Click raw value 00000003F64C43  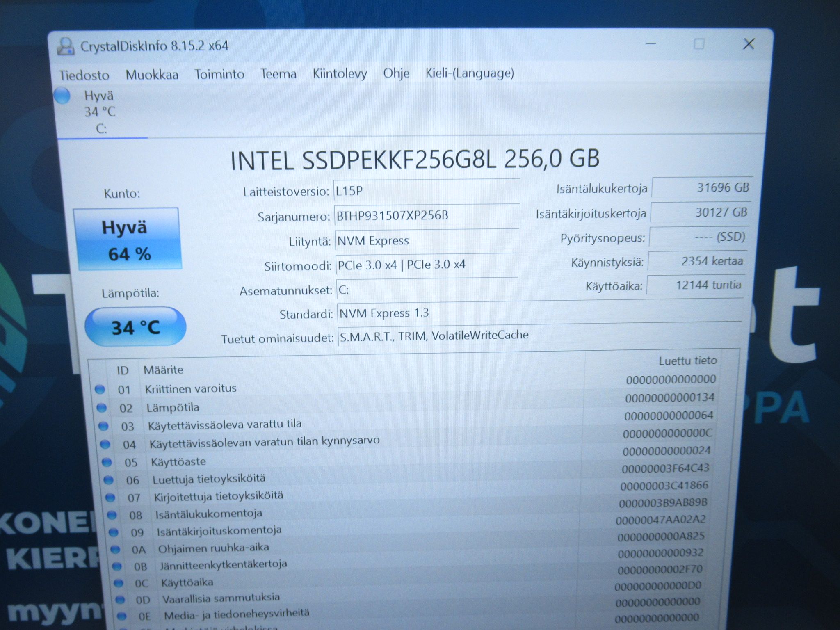pyautogui.click(x=665, y=468)
